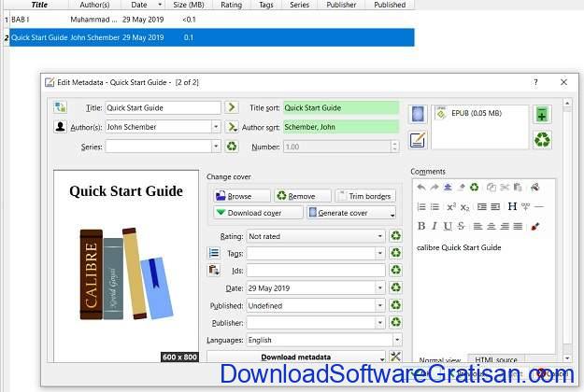Image resolution: width=584 pixels, height=392 pixels.
Task: Sort the library by the Publisher column
Action: (x=341, y=5)
